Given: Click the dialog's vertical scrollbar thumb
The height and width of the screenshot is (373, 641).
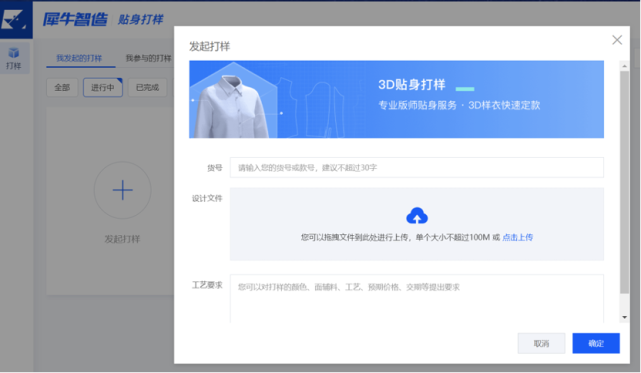Looking at the screenshot, I should pos(624,182).
